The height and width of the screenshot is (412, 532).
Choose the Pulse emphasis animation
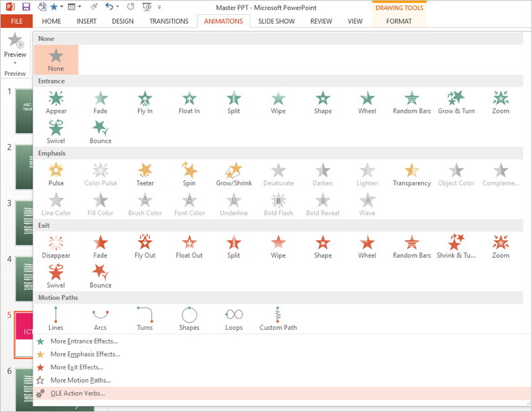tap(56, 174)
